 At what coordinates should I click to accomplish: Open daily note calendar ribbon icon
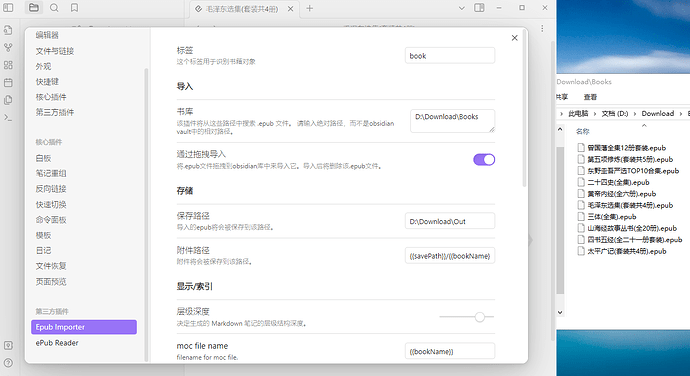click(8, 83)
